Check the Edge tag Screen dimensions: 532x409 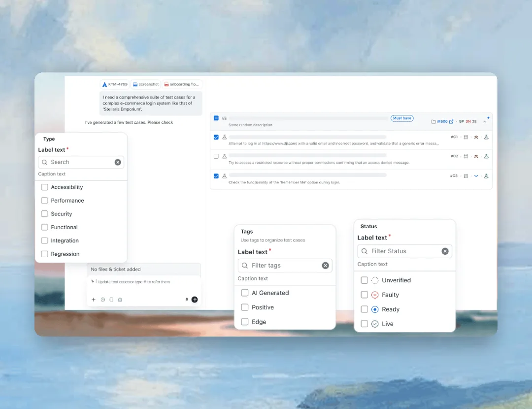tap(245, 322)
